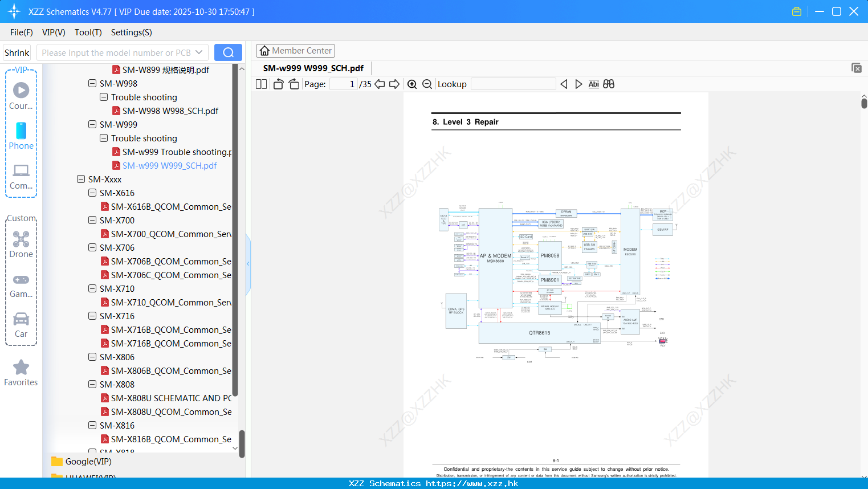Viewport: 868px width, 489px height.
Task: Rotate page clockwise
Action: click(x=294, y=84)
